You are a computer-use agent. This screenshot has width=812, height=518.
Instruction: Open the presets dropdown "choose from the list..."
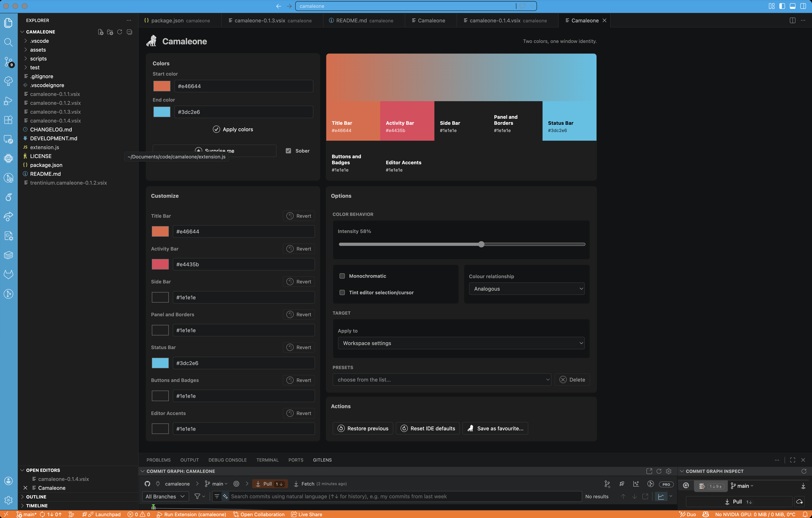tap(442, 379)
